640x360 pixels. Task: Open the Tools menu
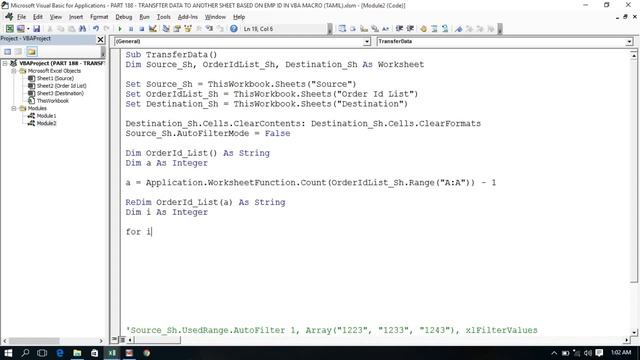(x=163, y=17)
